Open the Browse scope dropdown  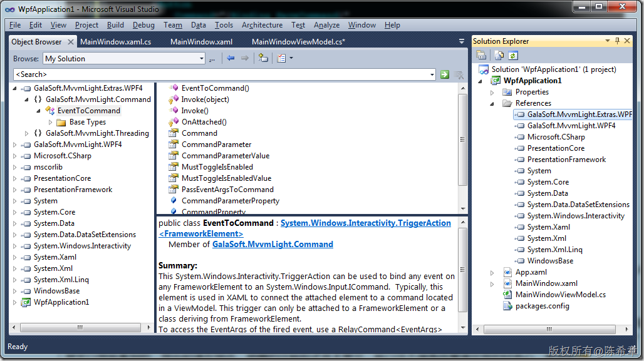click(x=201, y=59)
